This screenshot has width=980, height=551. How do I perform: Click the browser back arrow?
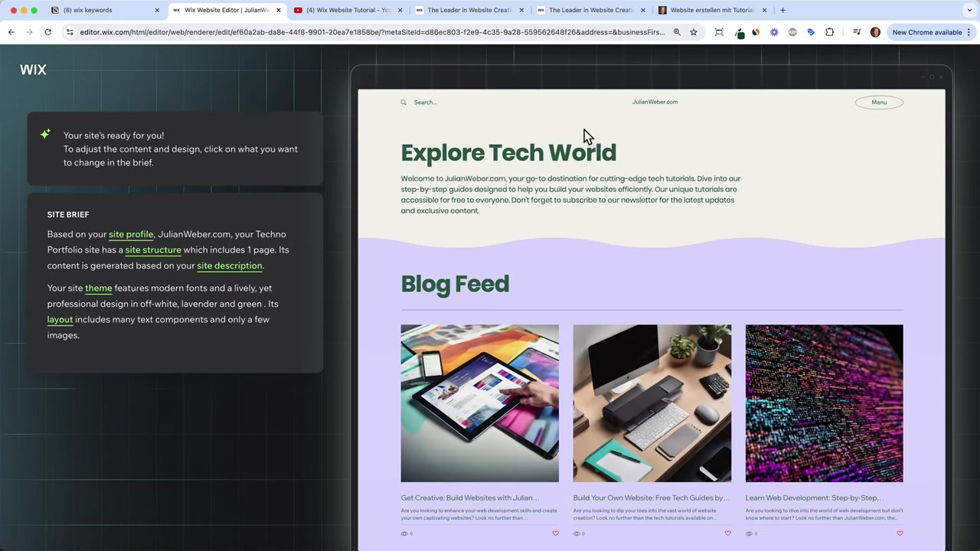11,32
